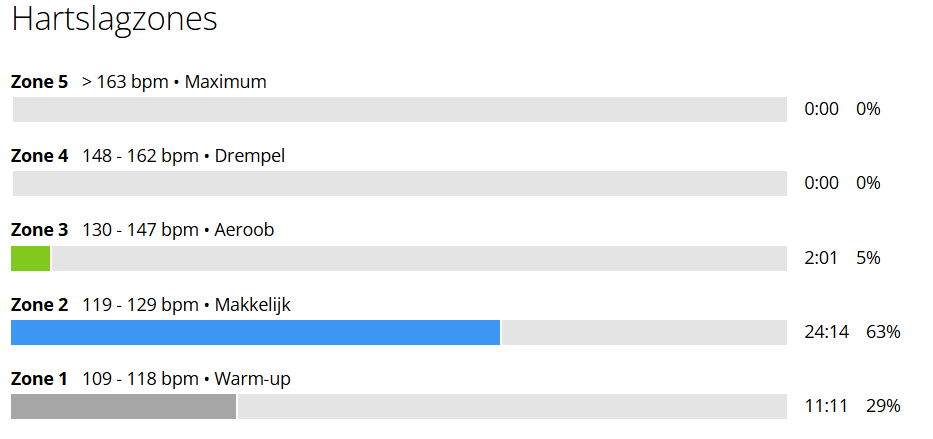Click the 11:11 time for Zone 1
The height and width of the screenshot is (439, 933).
point(826,406)
